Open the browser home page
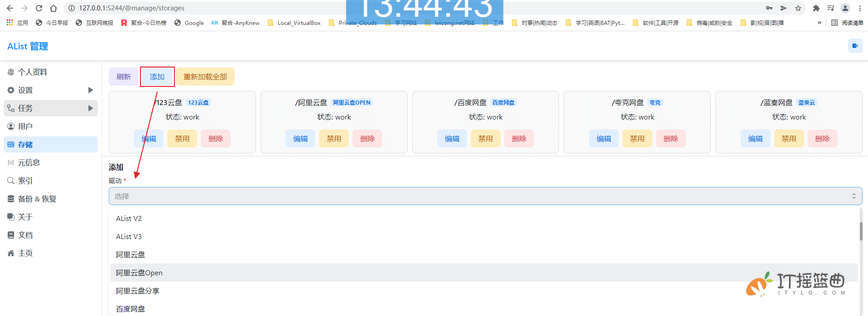Viewport: 868px width, 316px height. pos(53,8)
